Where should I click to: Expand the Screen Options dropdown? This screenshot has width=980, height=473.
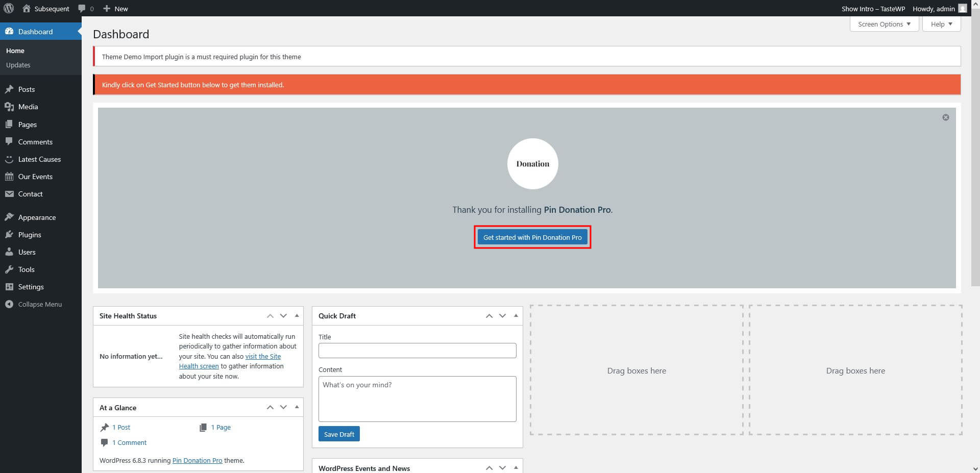(884, 24)
